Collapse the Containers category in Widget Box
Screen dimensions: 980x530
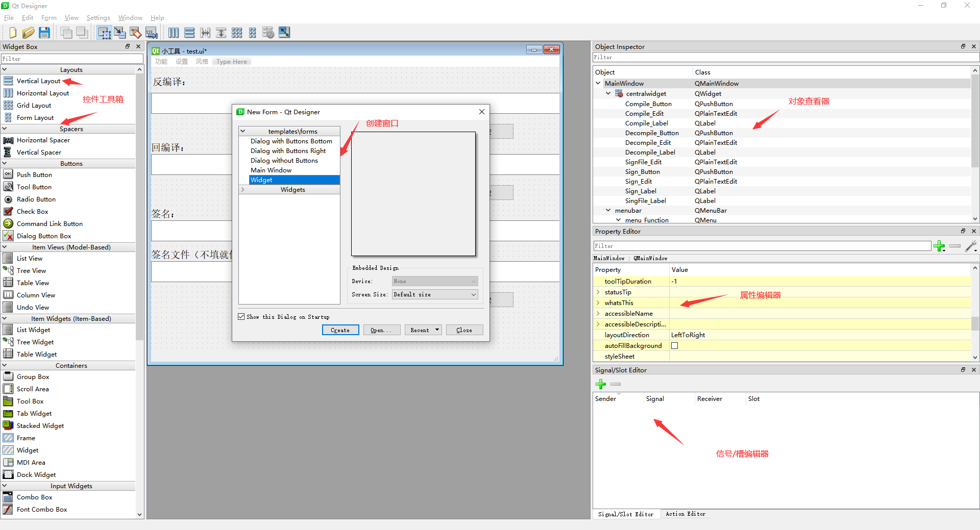tap(5, 365)
